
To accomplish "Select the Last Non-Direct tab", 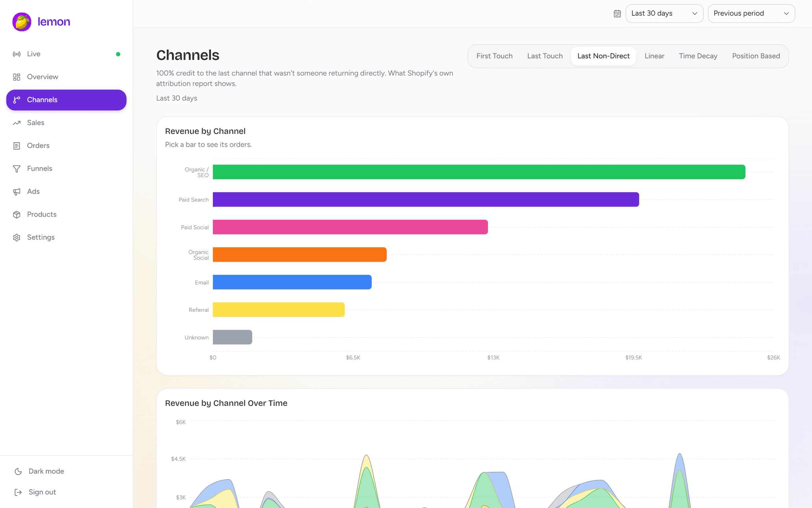I will click(x=603, y=56).
